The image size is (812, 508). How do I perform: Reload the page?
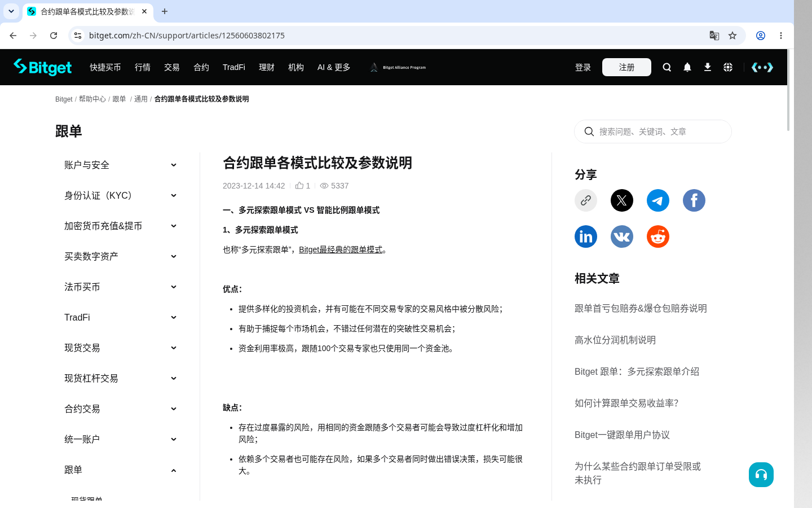[x=54, y=36]
